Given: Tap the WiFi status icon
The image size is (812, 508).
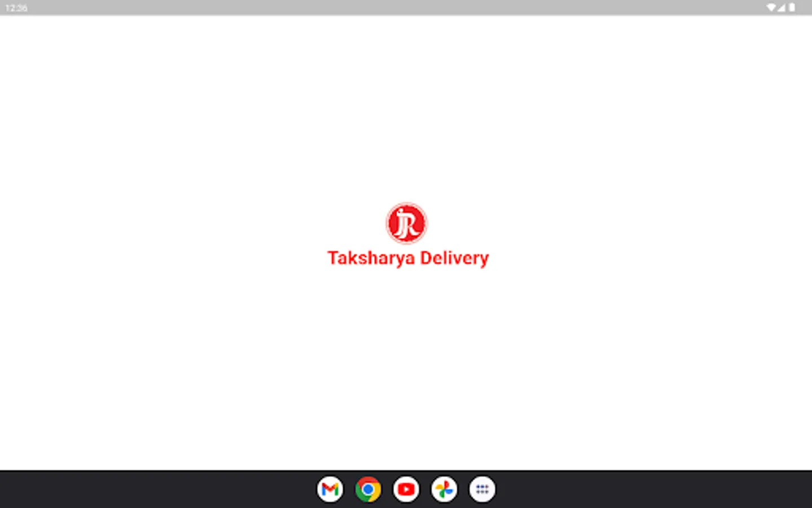Looking at the screenshot, I should tap(771, 7).
